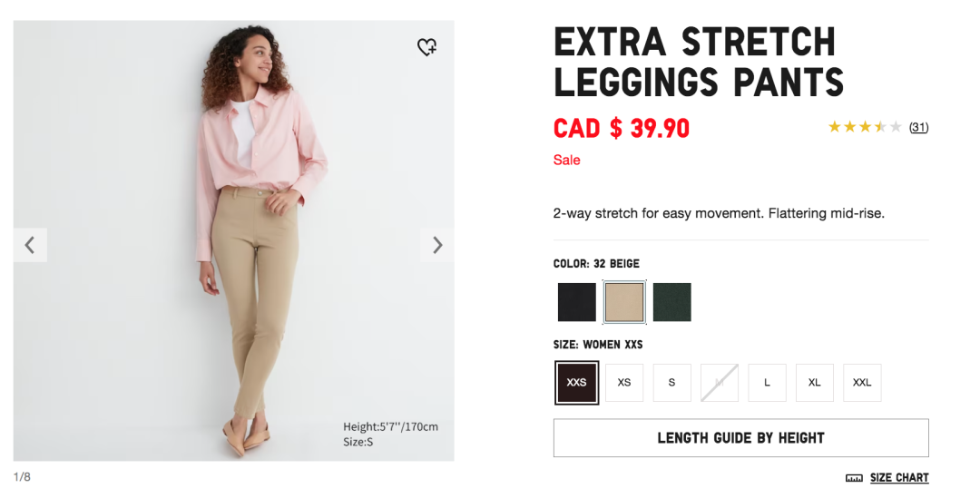Choose size XXL

click(862, 383)
